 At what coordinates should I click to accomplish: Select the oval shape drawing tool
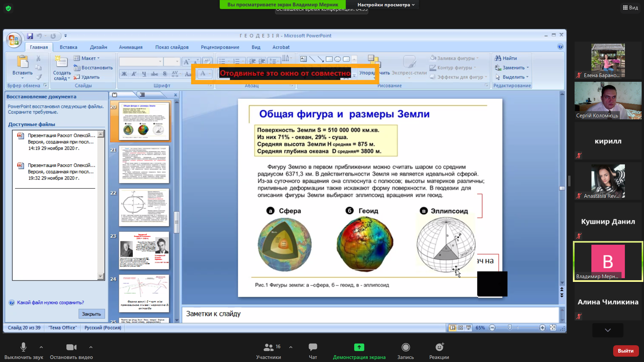[x=337, y=59]
